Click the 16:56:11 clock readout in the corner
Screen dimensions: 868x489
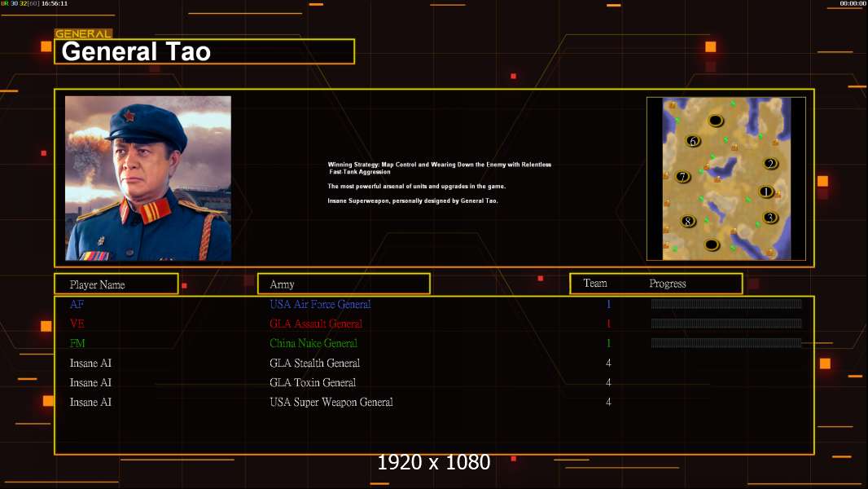(x=55, y=3)
